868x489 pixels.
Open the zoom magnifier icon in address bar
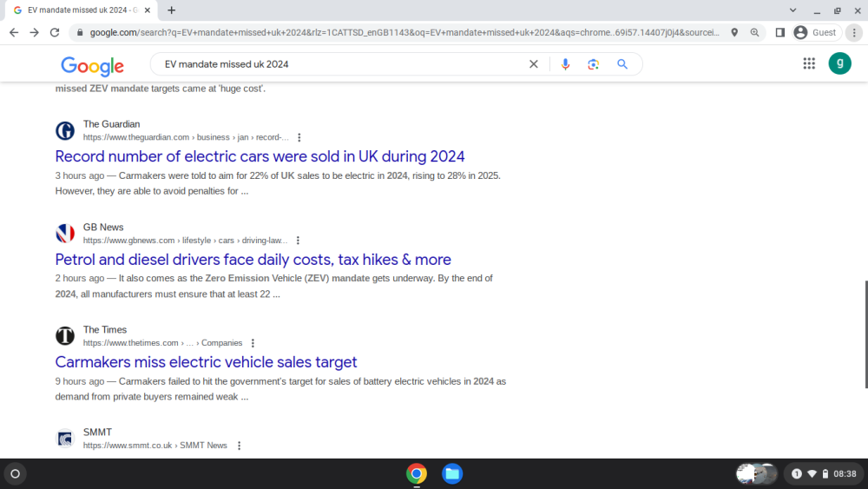pyautogui.click(x=754, y=33)
